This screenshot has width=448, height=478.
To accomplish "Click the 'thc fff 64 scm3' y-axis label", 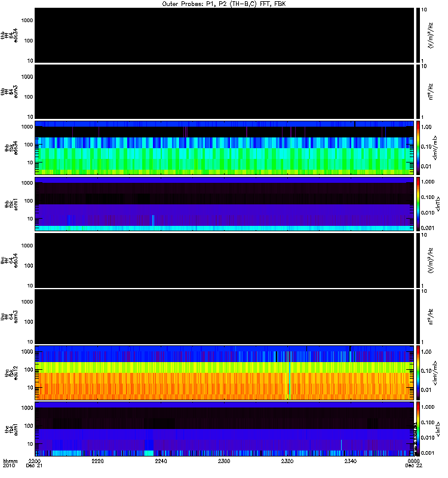I will 9,317.
